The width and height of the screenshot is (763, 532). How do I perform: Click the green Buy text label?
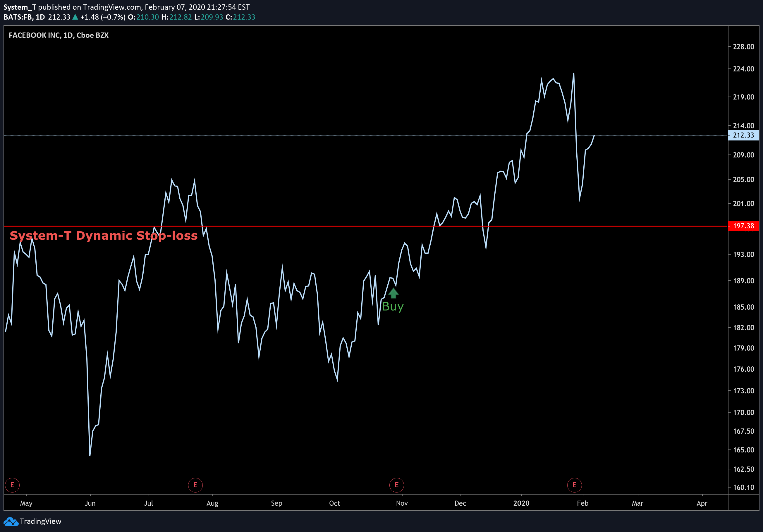(x=393, y=306)
